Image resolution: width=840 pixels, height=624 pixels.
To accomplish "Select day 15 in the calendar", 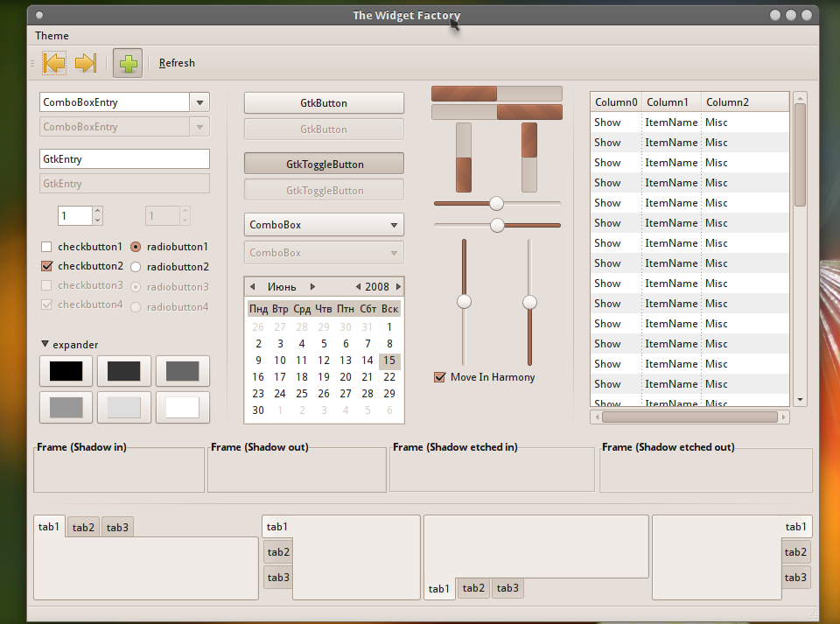I will (389, 361).
